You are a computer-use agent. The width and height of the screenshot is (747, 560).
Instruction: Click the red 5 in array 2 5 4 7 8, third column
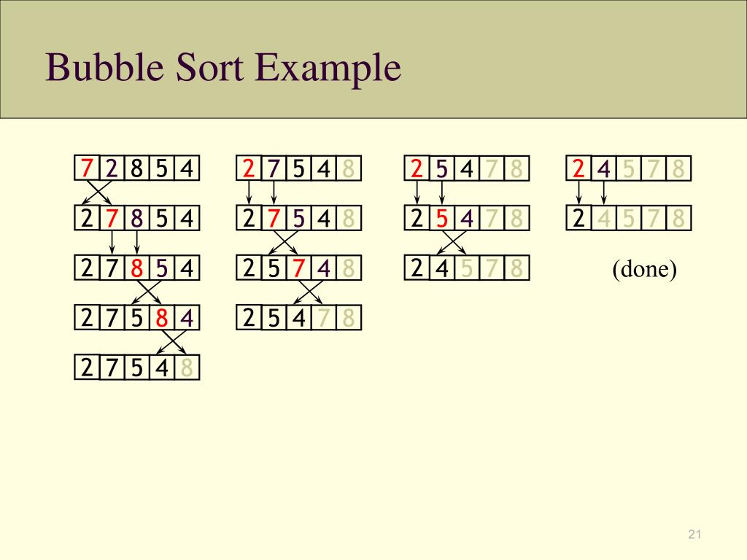coord(441,219)
